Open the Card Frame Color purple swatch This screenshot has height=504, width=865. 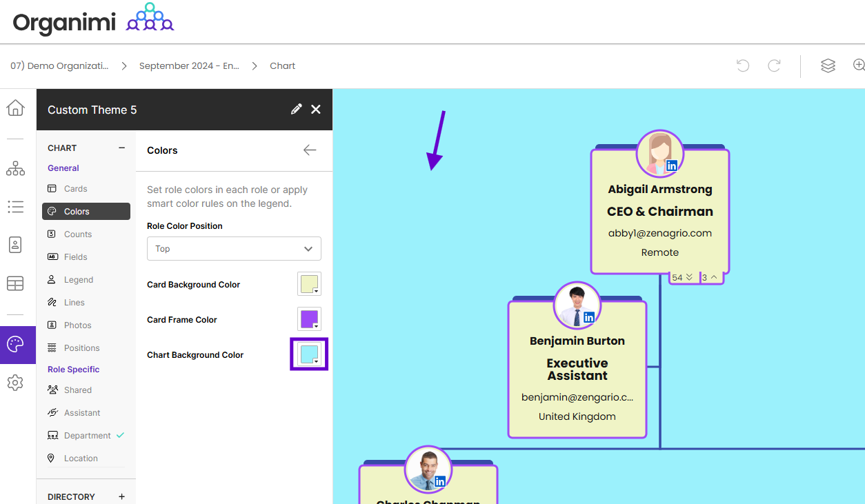pos(309,319)
